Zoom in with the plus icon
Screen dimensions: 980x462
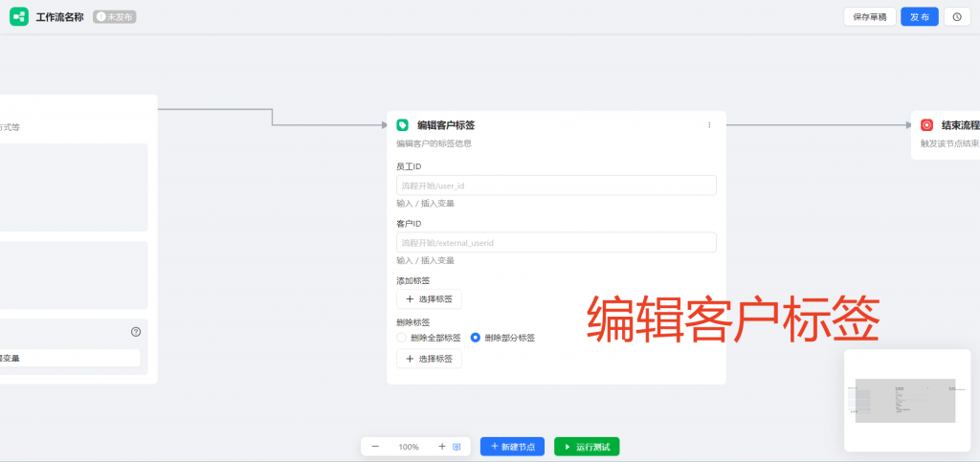pos(441,447)
